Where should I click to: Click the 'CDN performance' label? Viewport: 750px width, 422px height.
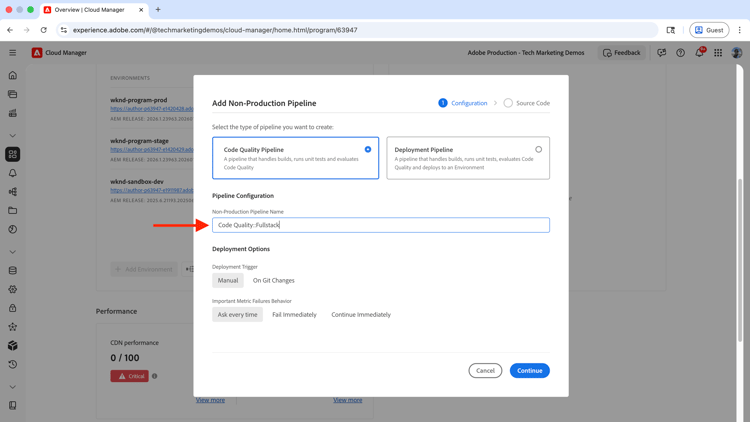(134, 343)
